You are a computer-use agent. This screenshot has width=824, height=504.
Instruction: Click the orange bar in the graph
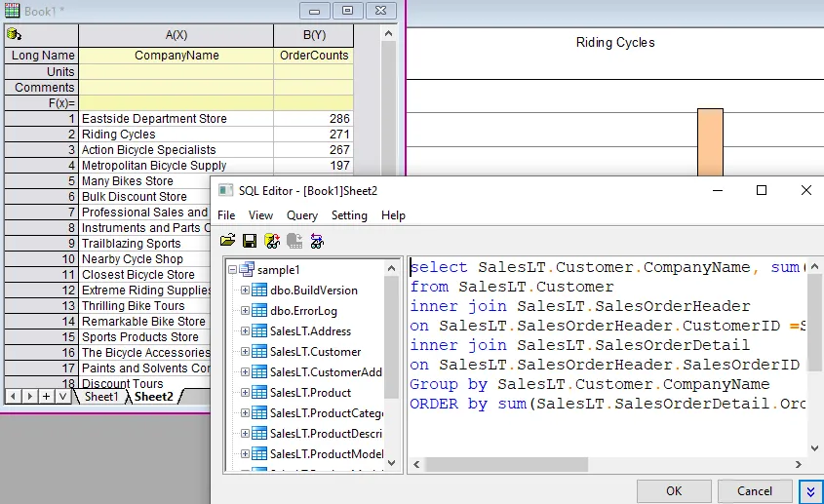coord(711,142)
